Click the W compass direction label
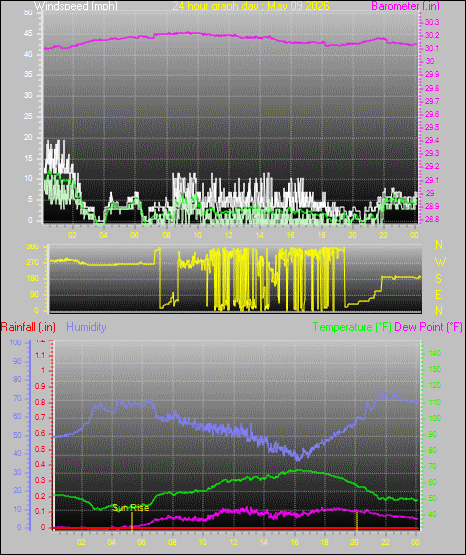 440,262
